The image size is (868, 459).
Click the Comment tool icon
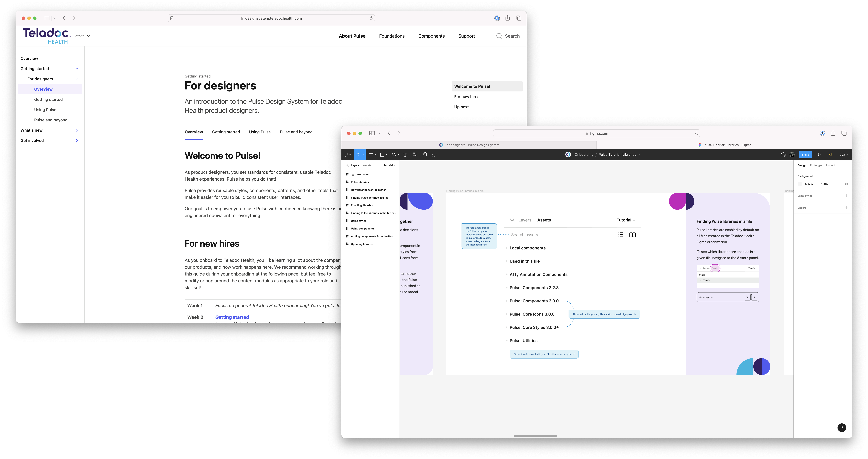click(434, 155)
